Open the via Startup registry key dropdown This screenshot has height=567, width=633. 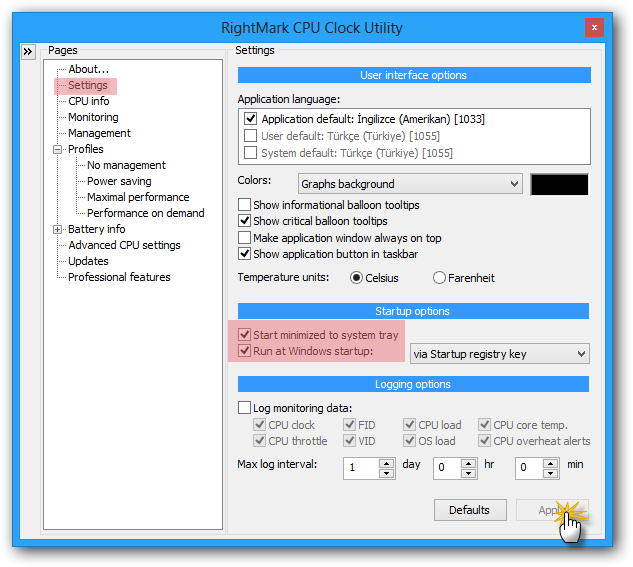(x=500, y=354)
